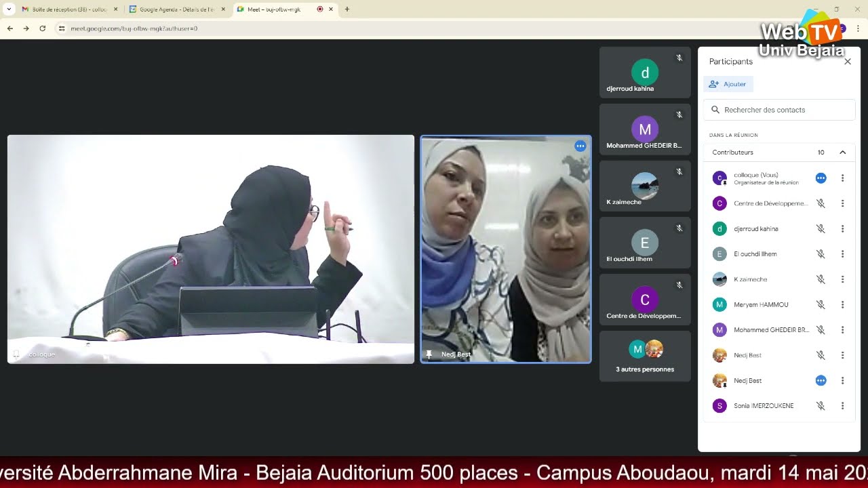Toggle El ouchdi Ilhem's microphone in the participants list
868x488 pixels.
tap(821, 253)
